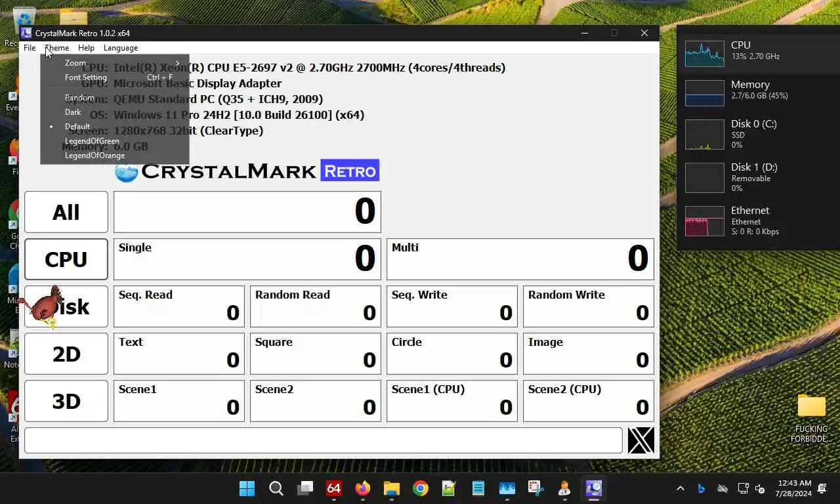Launch AIDA64 from the taskbar

tap(334, 488)
